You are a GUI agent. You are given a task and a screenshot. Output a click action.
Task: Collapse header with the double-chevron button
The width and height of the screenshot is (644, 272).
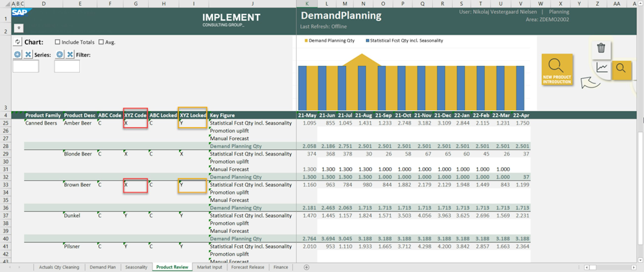19,28
